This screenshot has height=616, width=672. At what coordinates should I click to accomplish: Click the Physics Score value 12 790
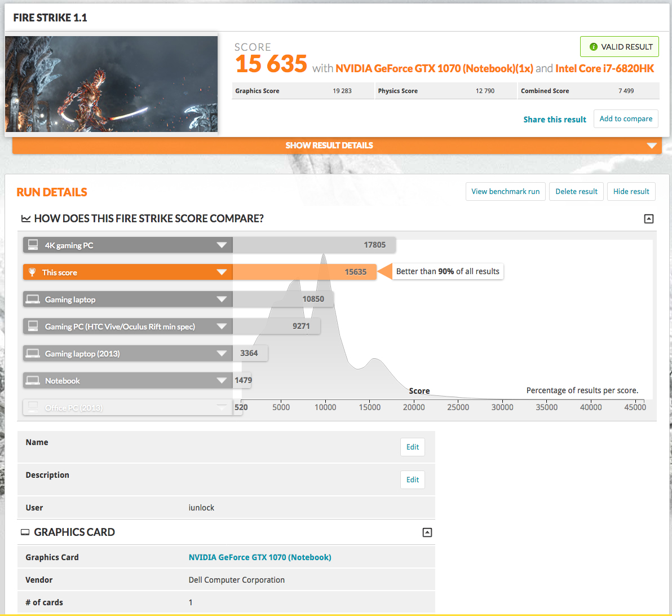(485, 91)
